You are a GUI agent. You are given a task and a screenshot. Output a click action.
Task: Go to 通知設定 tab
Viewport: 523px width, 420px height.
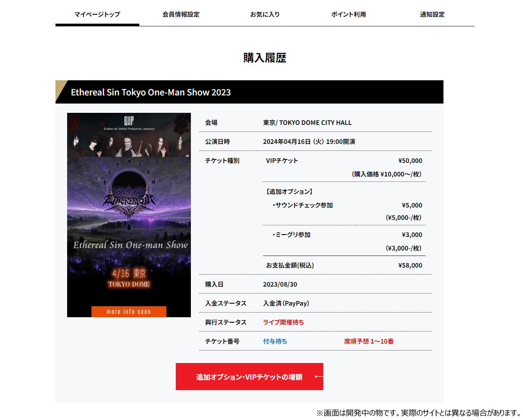pyautogui.click(x=432, y=14)
